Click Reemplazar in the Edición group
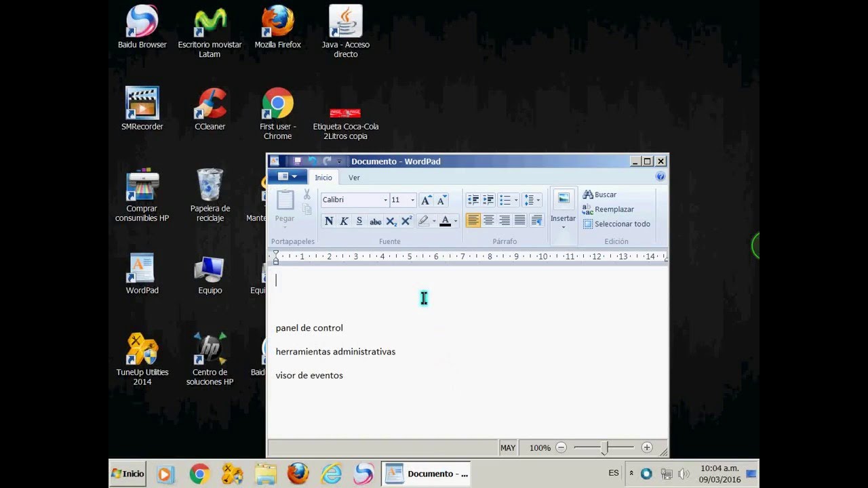The image size is (868, 488). pyautogui.click(x=608, y=209)
